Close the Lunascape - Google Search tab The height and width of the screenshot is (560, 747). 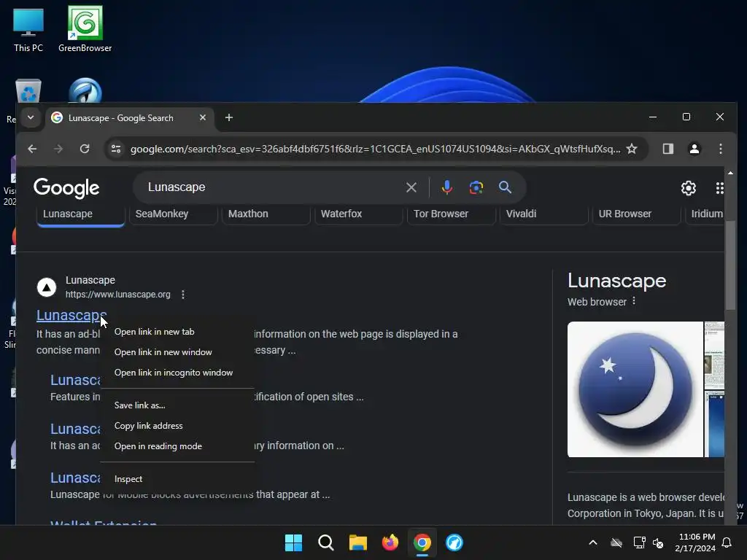(203, 117)
